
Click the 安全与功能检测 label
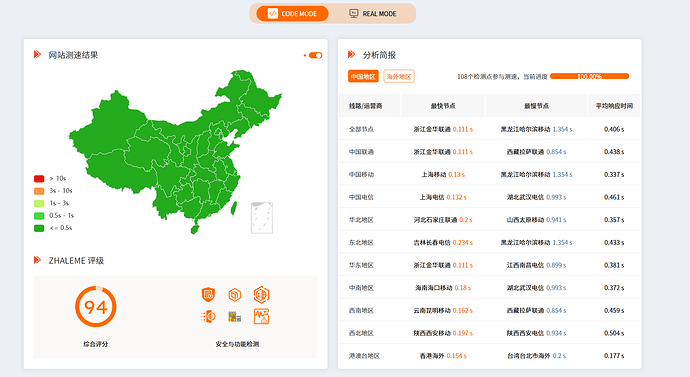(x=237, y=344)
